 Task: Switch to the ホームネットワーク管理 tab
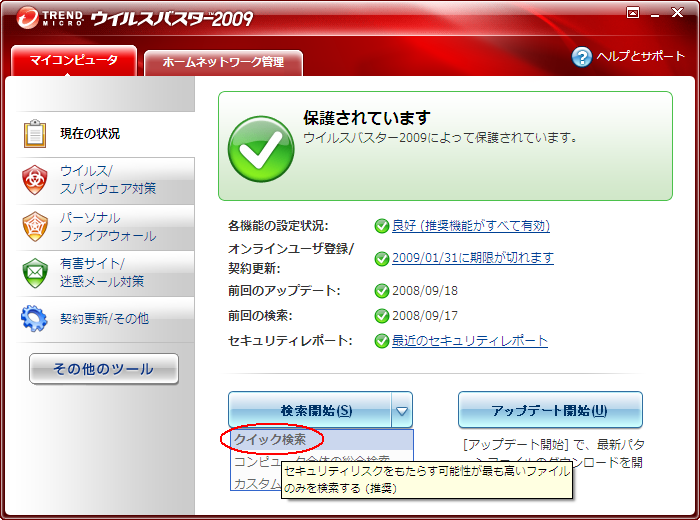(x=223, y=62)
